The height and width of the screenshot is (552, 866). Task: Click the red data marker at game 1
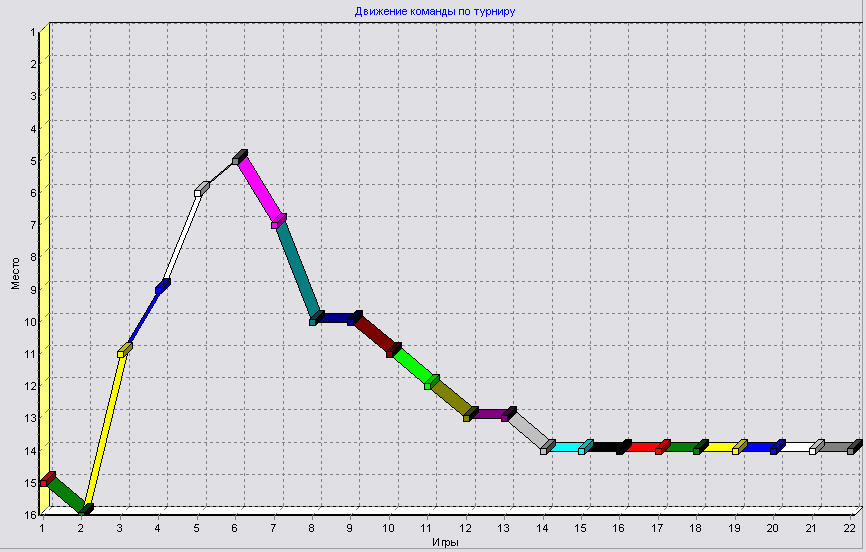(x=47, y=479)
